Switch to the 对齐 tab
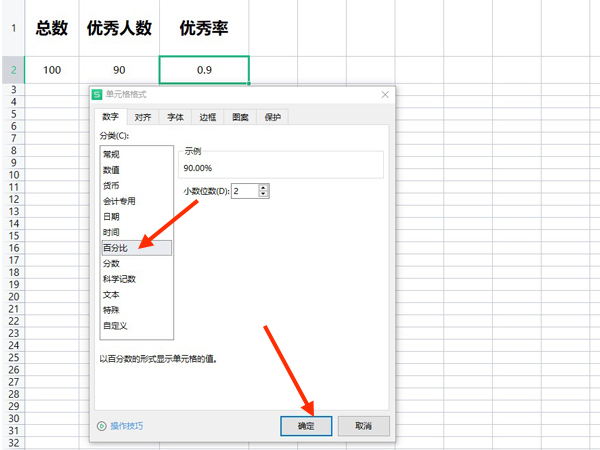The width and height of the screenshot is (600, 450). coord(143,117)
